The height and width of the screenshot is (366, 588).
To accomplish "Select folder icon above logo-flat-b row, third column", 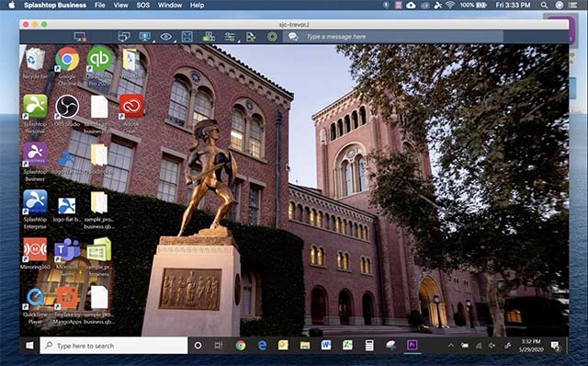I will (99, 155).
